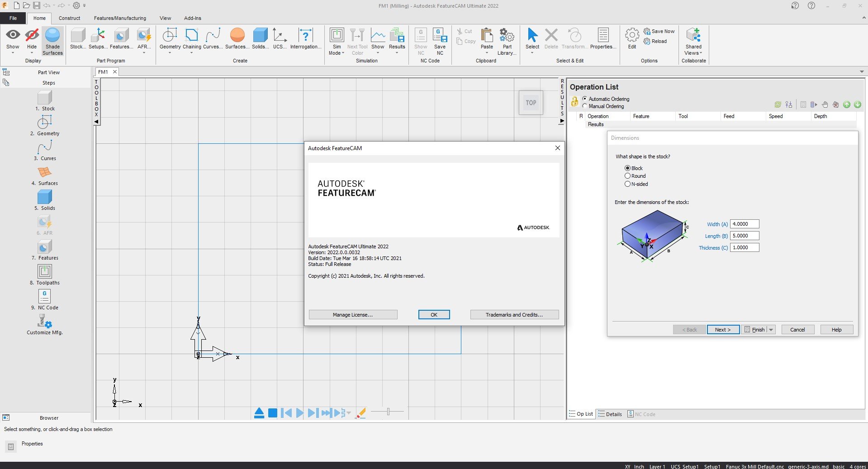
Task: Select Round stock shape
Action: point(627,175)
